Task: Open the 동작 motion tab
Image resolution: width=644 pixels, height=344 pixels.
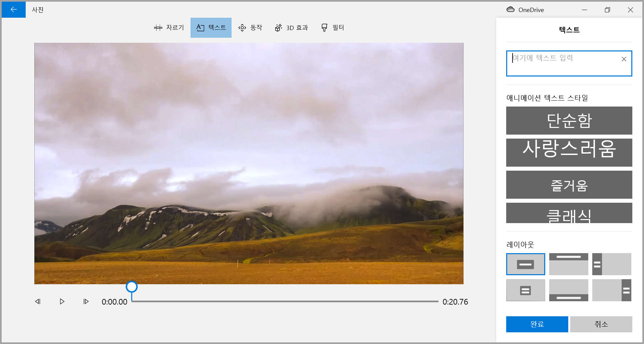Action: pos(250,28)
